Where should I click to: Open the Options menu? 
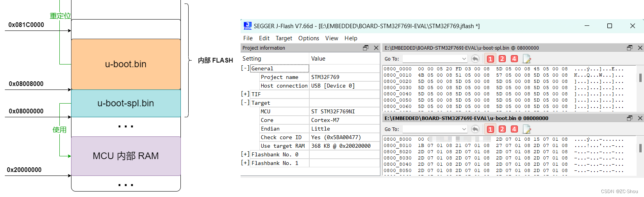coord(309,38)
